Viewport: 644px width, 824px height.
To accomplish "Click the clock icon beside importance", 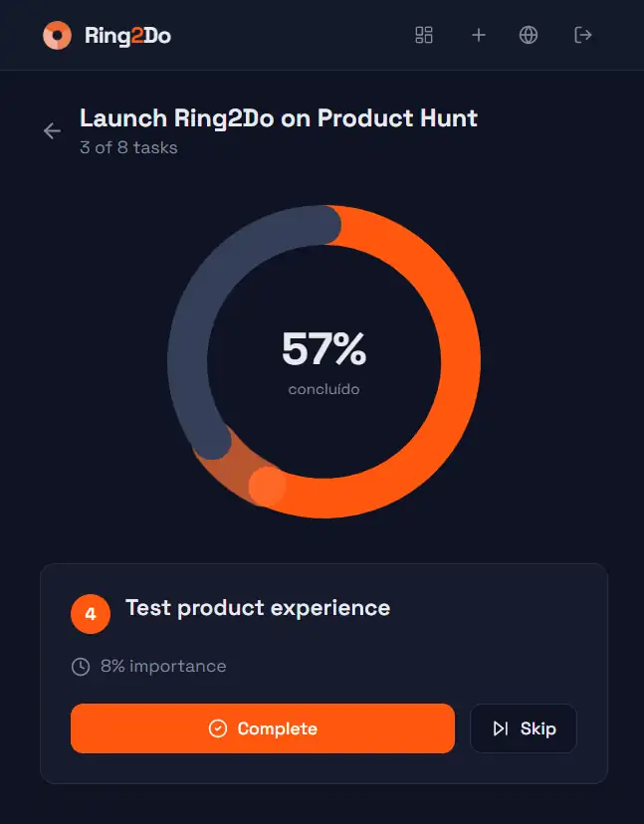I will click(81, 666).
